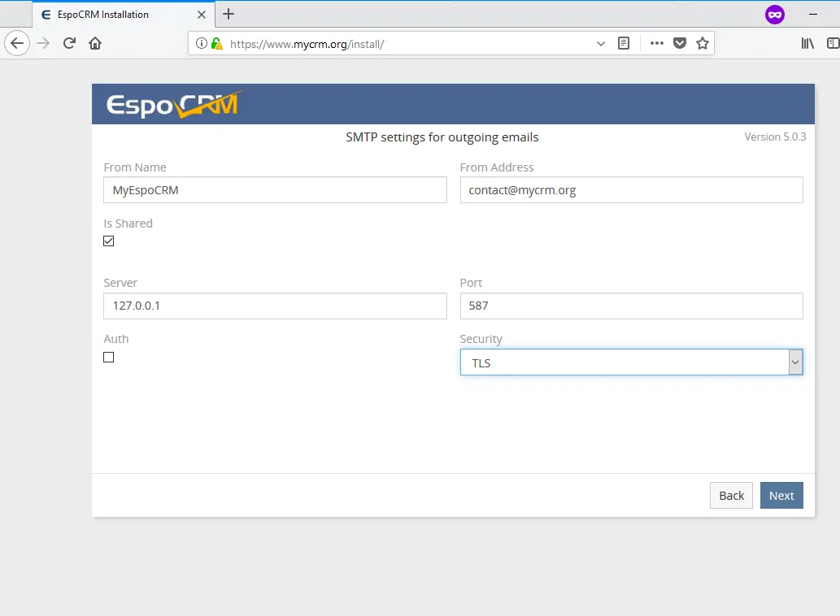Show site information icon in address bar
840x616 pixels.
[x=202, y=43]
